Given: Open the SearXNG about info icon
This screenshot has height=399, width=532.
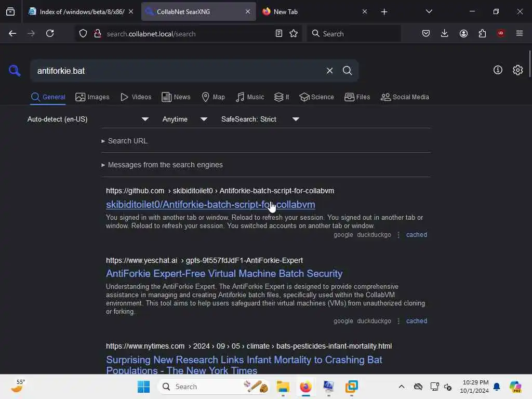Looking at the screenshot, I should [498, 70].
